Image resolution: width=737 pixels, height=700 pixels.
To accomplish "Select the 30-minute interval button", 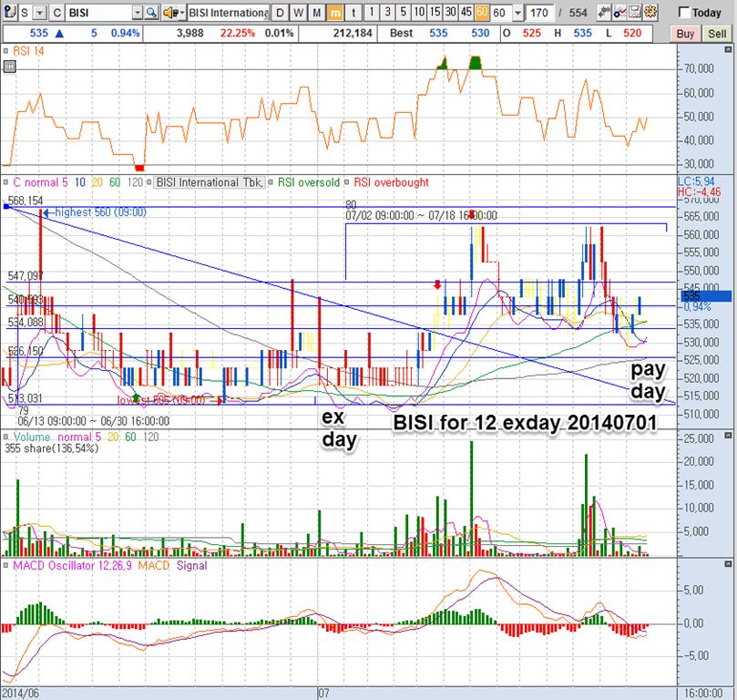I will 450,13.
